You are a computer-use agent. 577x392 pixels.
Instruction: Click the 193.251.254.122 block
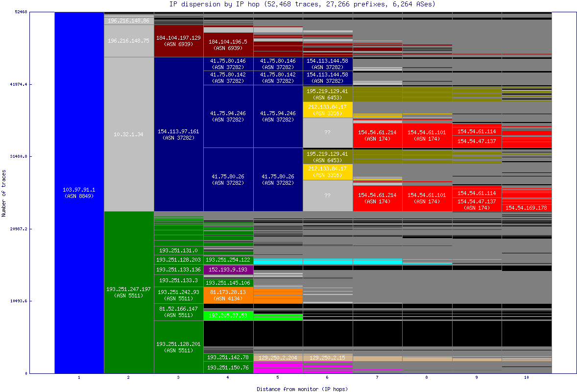[228, 260]
